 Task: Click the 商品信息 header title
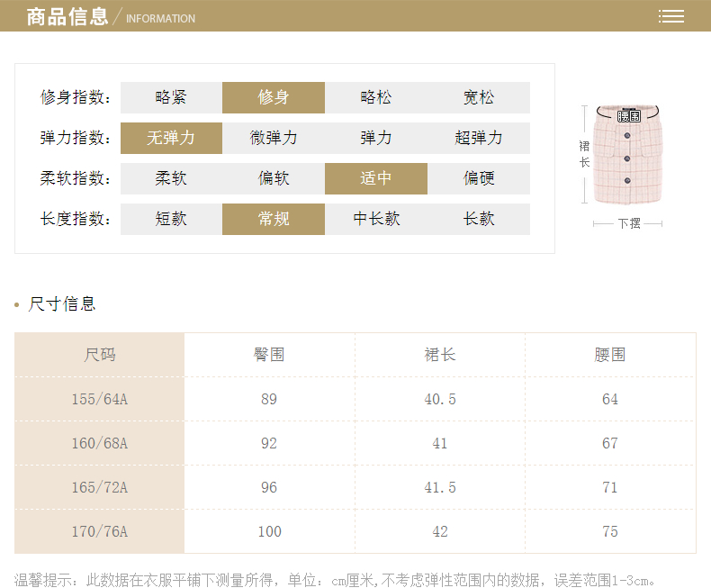(x=67, y=16)
